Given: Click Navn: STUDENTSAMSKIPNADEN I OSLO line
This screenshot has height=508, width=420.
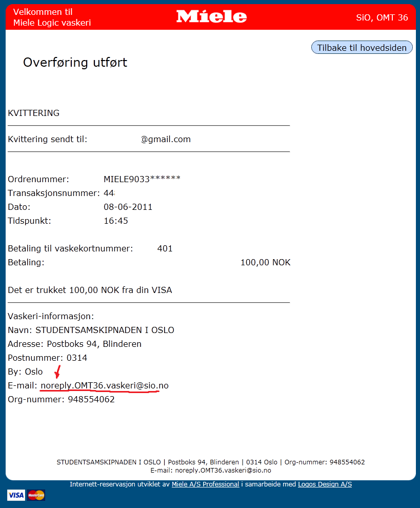Looking at the screenshot, I should tap(91, 330).
